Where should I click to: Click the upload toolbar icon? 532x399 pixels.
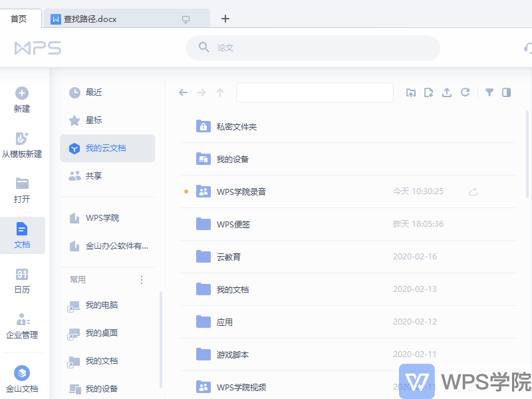coord(447,92)
